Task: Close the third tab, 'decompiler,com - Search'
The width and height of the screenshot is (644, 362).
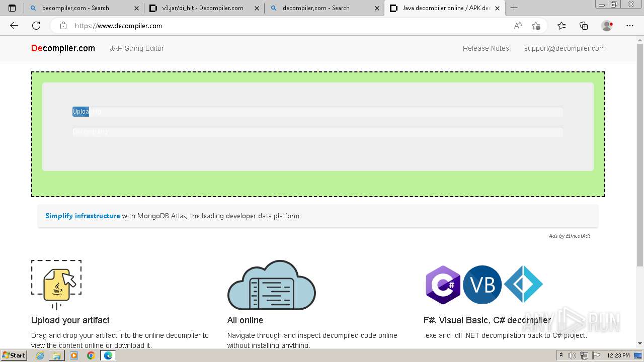Action: click(x=377, y=8)
